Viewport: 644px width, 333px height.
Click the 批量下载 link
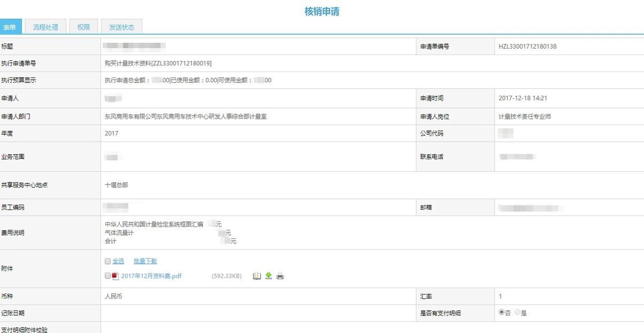[145, 261]
